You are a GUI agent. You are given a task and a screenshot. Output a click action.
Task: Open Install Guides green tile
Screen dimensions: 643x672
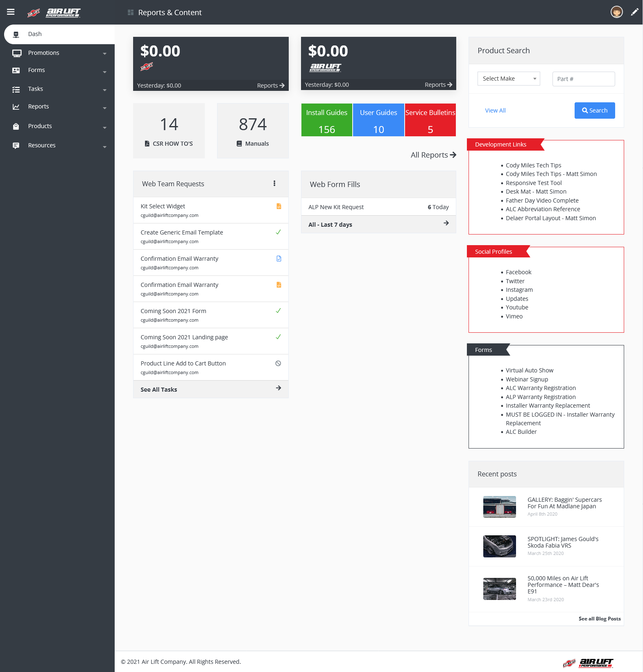[x=327, y=120]
